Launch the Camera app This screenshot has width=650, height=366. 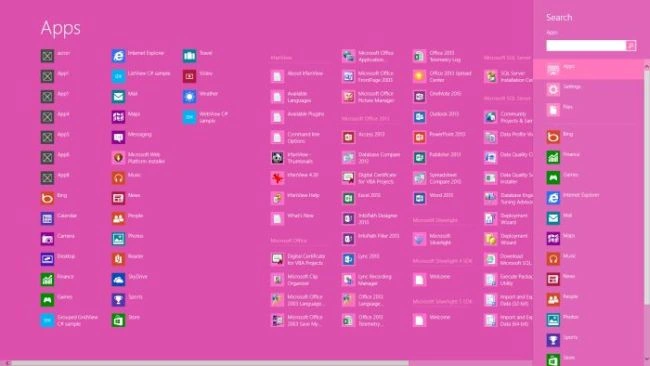click(x=58, y=238)
